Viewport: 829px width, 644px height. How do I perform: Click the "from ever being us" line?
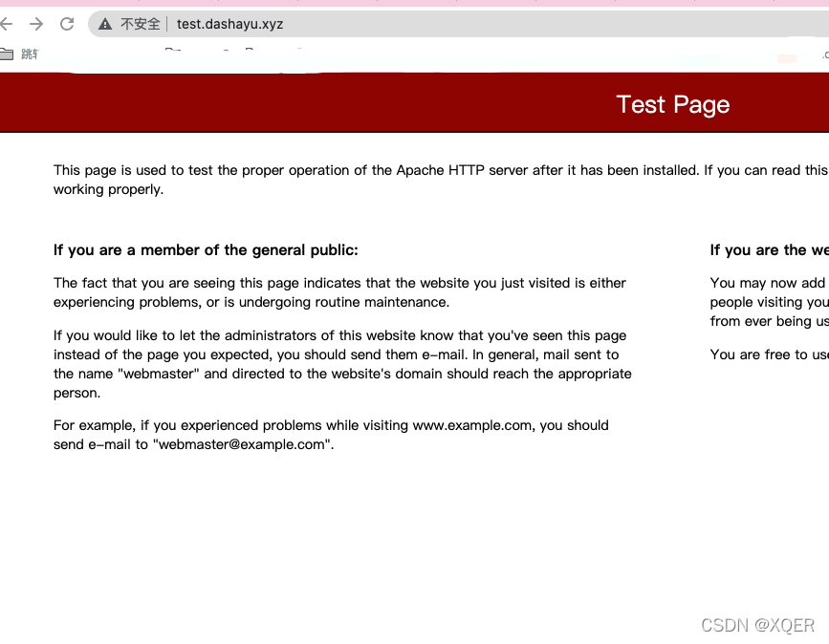tap(770, 321)
